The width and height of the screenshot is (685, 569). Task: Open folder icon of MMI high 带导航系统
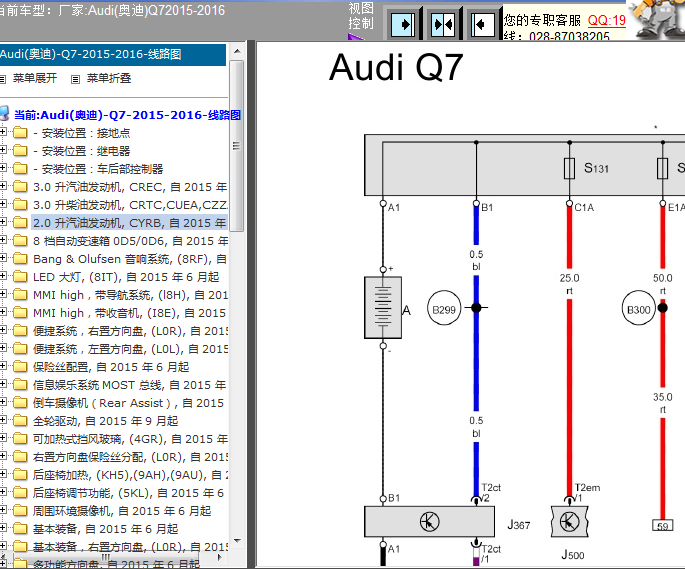pyautogui.click(x=20, y=295)
